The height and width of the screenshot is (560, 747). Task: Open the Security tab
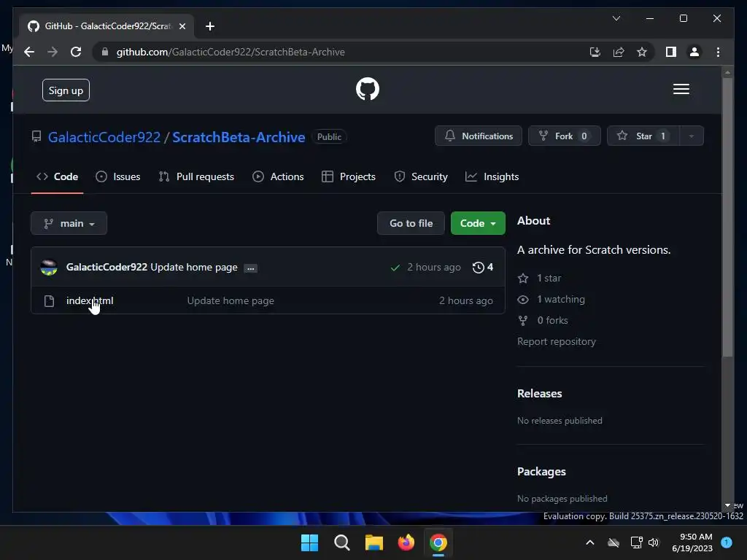421,176
